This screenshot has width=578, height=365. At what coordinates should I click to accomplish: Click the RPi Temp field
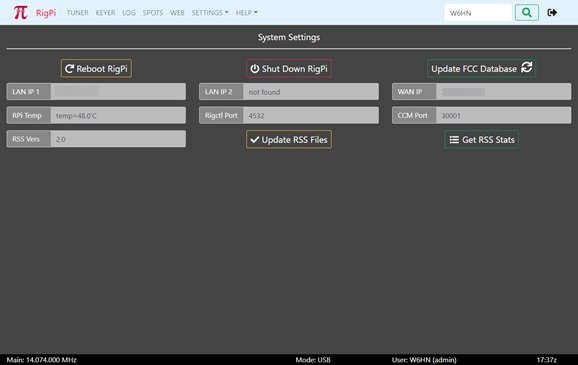tap(118, 115)
